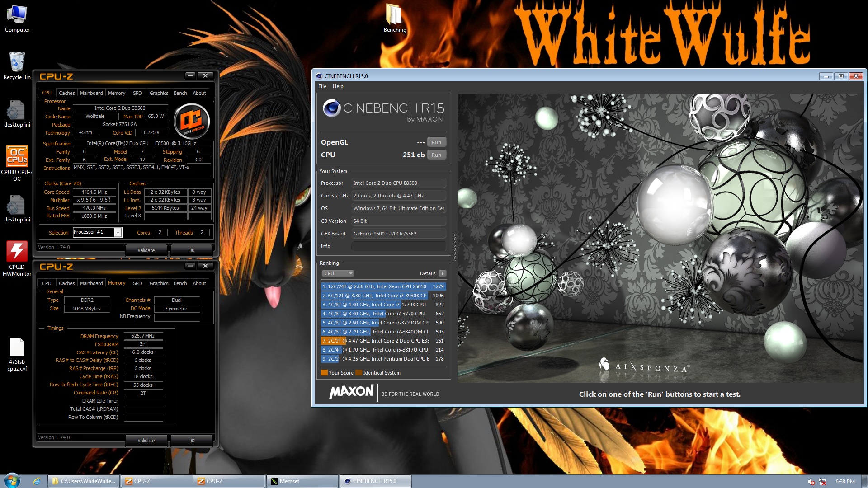Image resolution: width=868 pixels, height=488 pixels.
Task: Select the lower desktop.ini file icon
Action: click(17, 209)
